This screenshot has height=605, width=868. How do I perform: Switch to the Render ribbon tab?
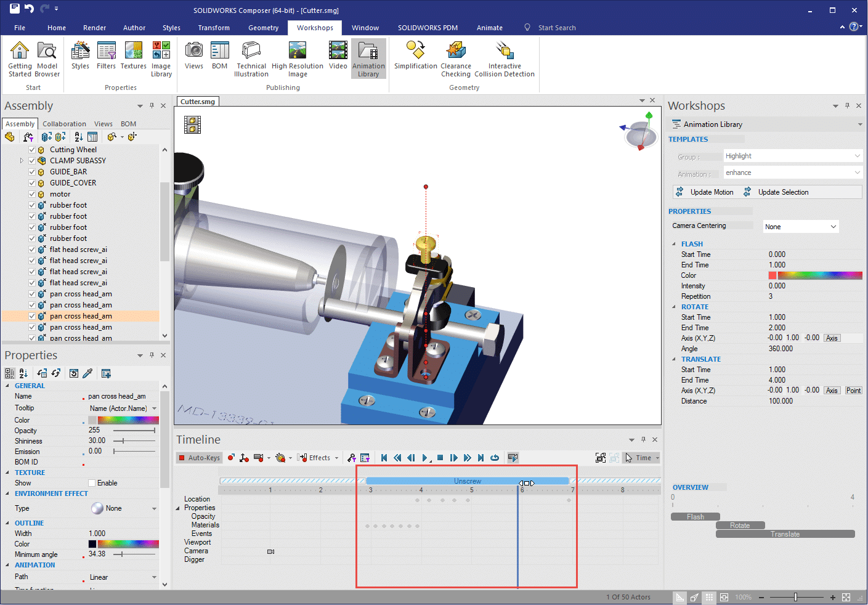(94, 28)
